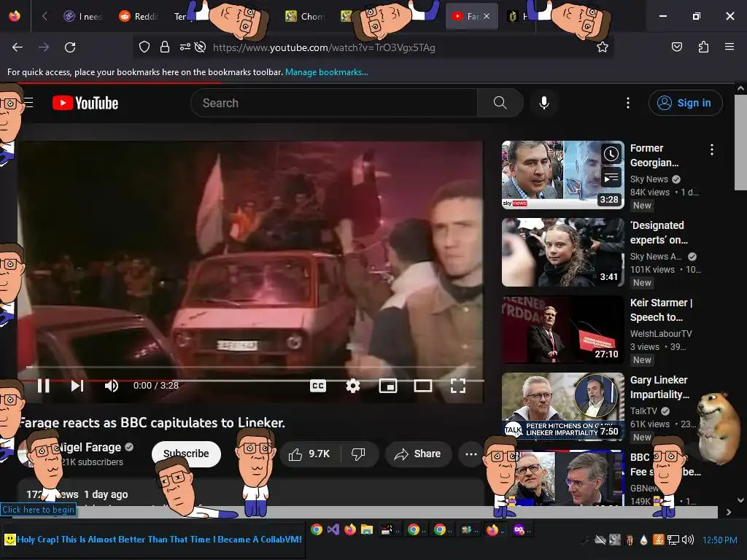Like the video with thumbs up
Screen dimensions: 747x560
coord(309,454)
